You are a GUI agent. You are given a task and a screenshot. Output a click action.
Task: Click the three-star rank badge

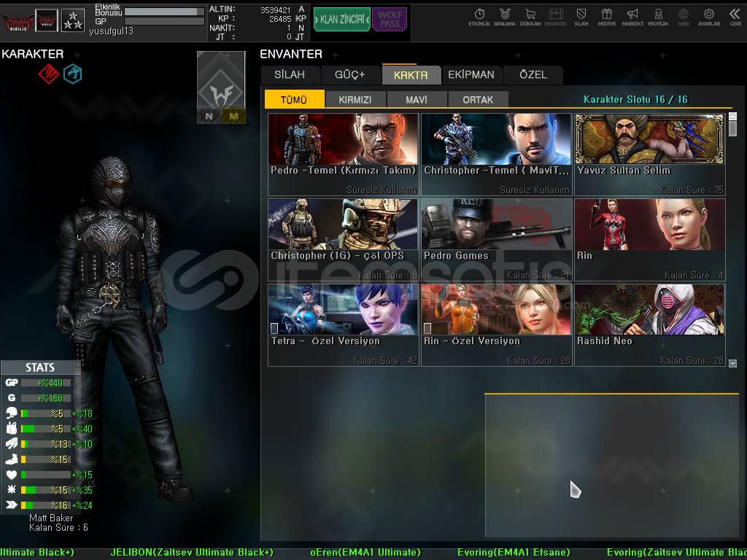pos(73,21)
